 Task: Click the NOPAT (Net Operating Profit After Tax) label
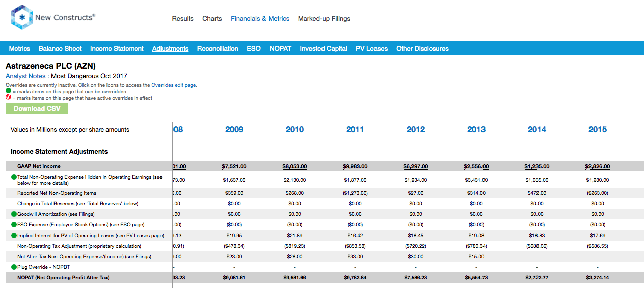click(63, 278)
